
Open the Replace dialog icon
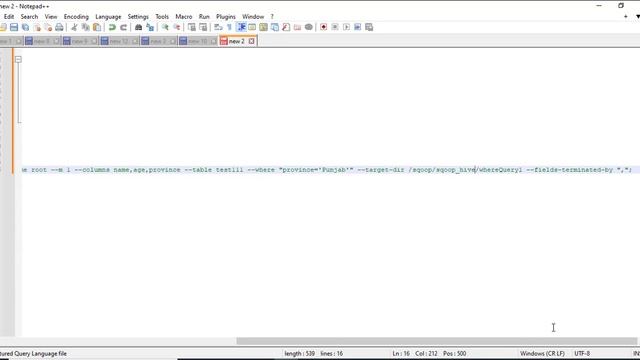point(150,27)
